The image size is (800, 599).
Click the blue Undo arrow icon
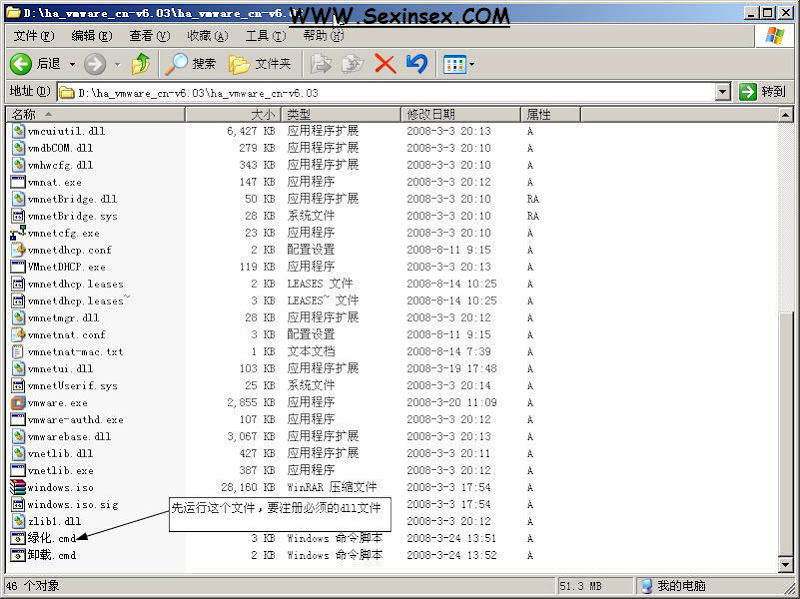point(417,64)
